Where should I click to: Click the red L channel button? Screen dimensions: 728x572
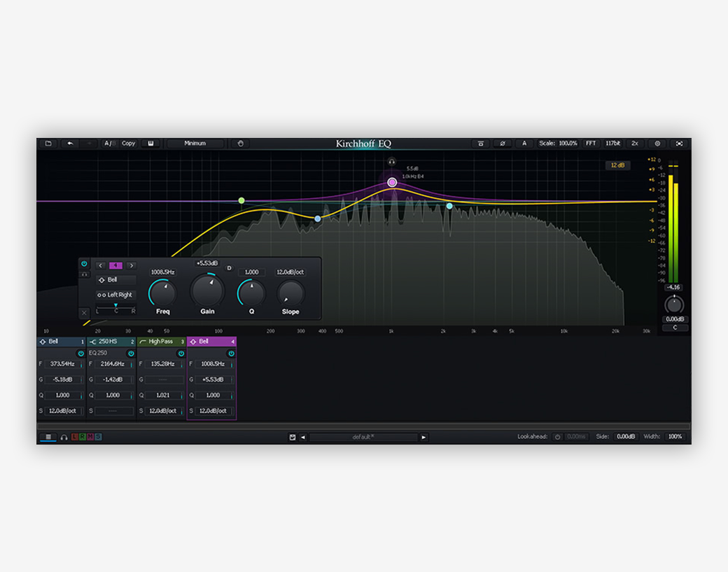coord(74,437)
